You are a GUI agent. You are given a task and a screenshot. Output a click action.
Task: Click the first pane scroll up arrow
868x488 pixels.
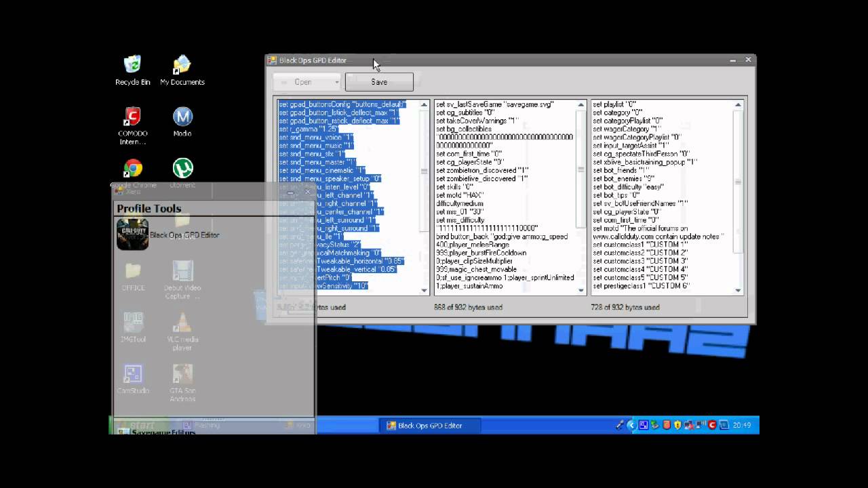(425, 105)
